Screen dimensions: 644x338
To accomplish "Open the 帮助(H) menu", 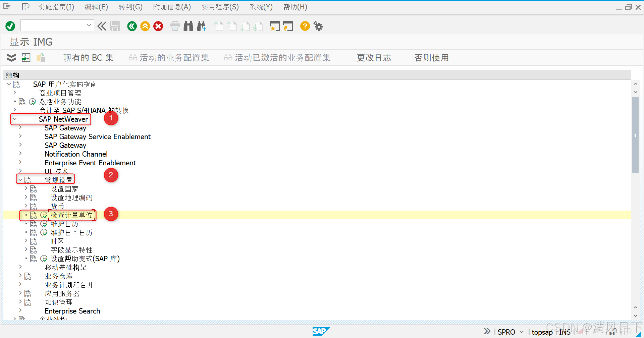I will point(295,7).
